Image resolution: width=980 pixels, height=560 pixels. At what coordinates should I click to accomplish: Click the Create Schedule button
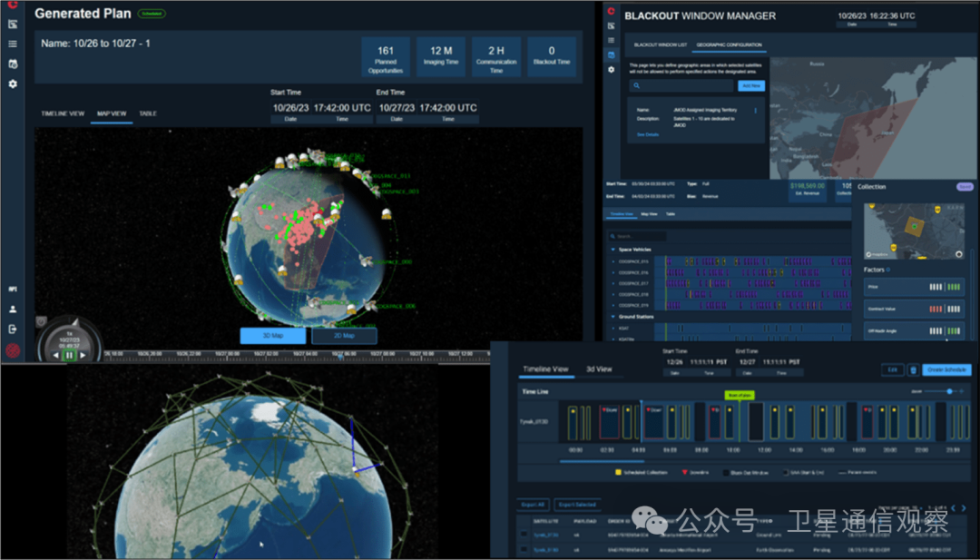946,370
